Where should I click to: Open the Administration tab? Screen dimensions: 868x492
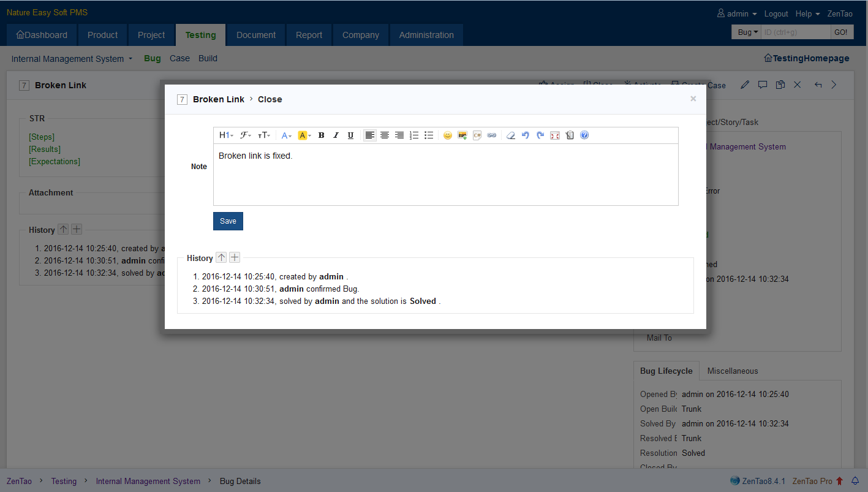point(426,35)
